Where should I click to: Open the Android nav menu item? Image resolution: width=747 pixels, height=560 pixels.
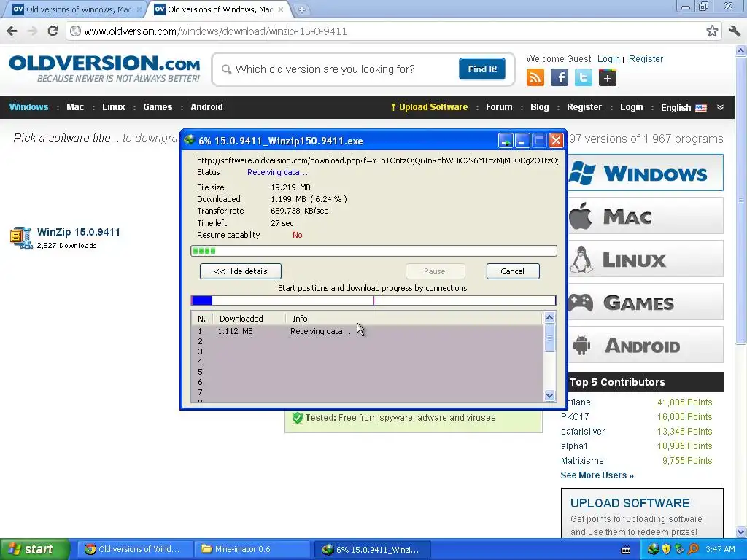[206, 106]
